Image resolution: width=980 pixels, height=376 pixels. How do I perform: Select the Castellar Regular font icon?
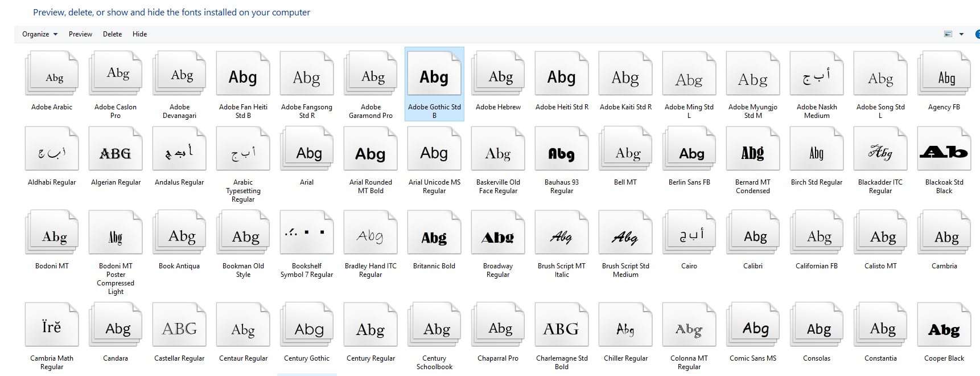179,325
